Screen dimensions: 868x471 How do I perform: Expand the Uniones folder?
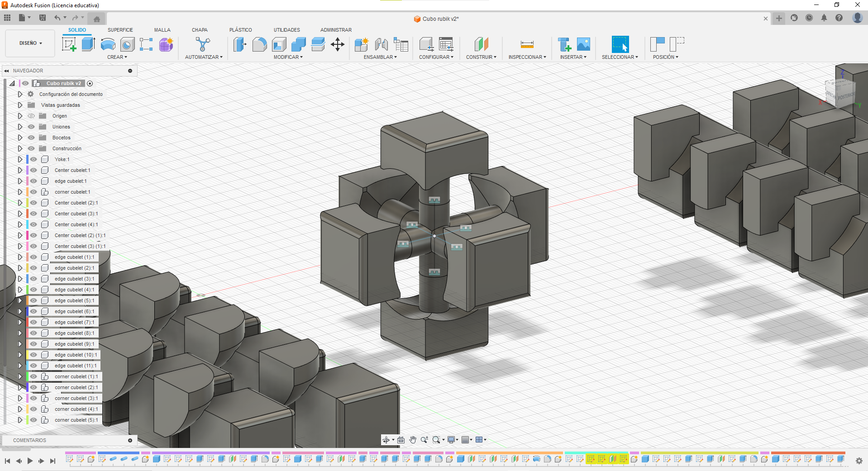click(x=20, y=127)
